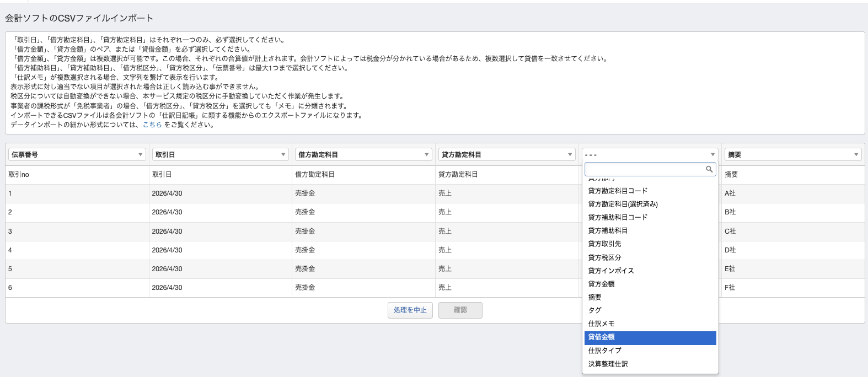Open the 取引日 column dropdown
The image size is (868, 377).
[x=220, y=155]
